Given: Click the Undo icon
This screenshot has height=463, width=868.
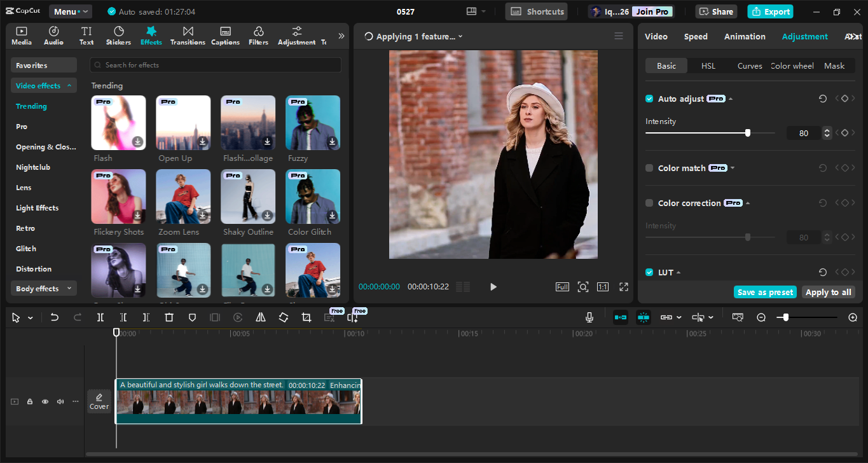Looking at the screenshot, I should [x=54, y=317].
